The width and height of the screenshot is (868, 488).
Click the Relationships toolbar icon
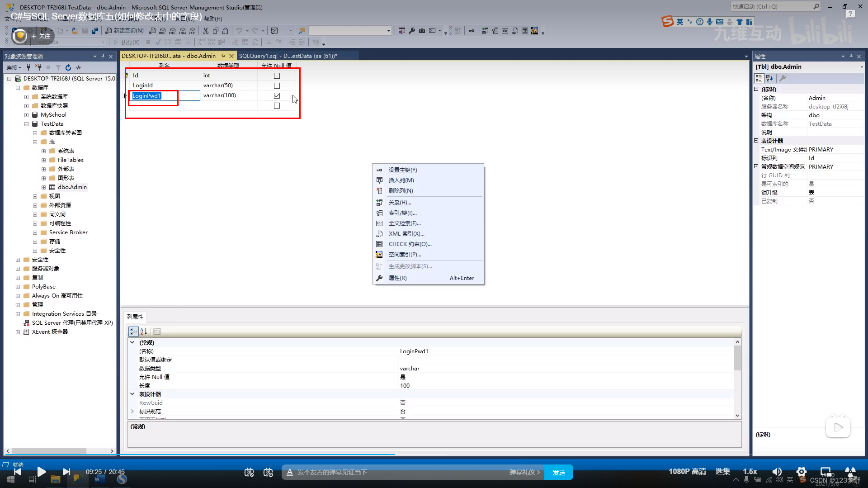tap(485, 31)
